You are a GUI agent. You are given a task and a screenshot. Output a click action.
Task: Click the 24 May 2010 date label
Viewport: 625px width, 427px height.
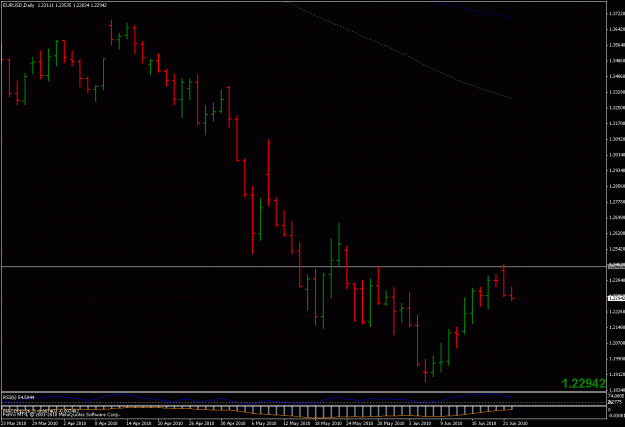click(360, 423)
